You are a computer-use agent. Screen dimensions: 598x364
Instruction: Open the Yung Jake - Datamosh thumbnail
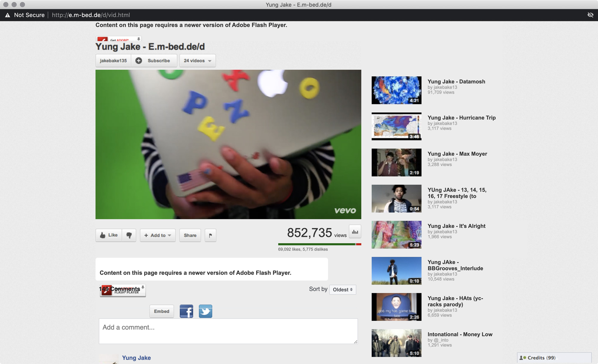[396, 90]
